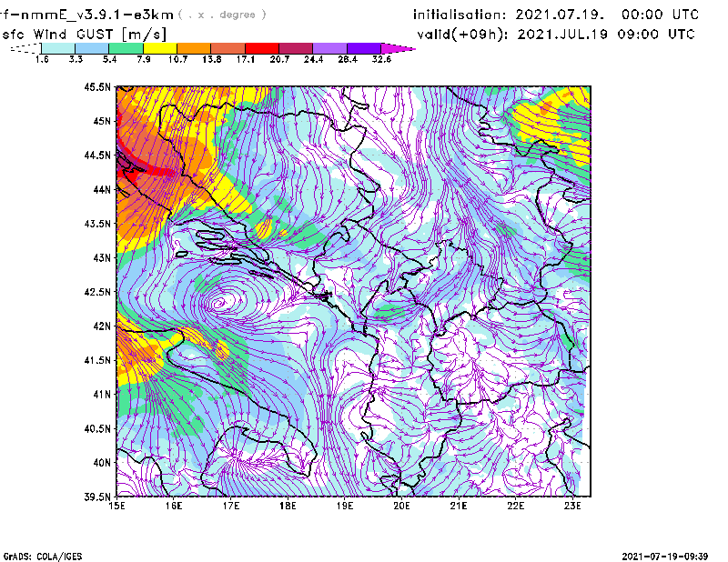This screenshot has height=562, width=728.
Task: Click the 41N latitude label
Action: click(102, 395)
